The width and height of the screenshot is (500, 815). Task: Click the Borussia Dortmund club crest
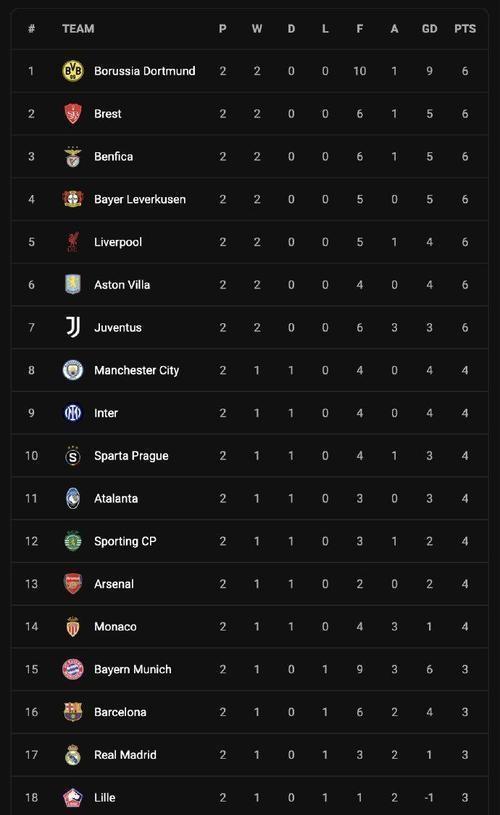[x=73, y=71]
